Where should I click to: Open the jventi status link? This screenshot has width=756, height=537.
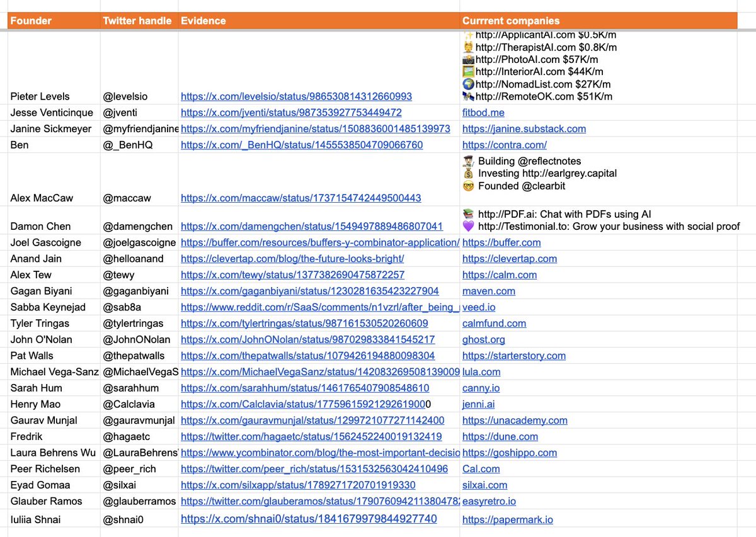291,113
